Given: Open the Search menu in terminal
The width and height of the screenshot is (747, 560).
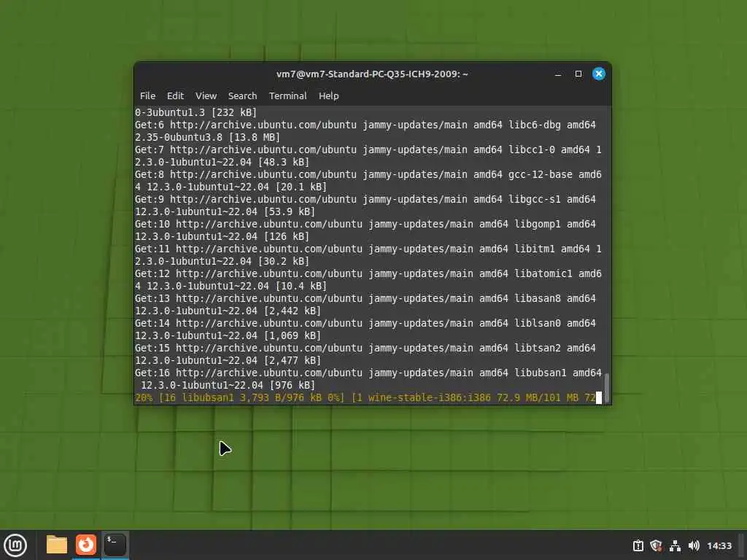Looking at the screenshot, I should [x=242, y=96].
